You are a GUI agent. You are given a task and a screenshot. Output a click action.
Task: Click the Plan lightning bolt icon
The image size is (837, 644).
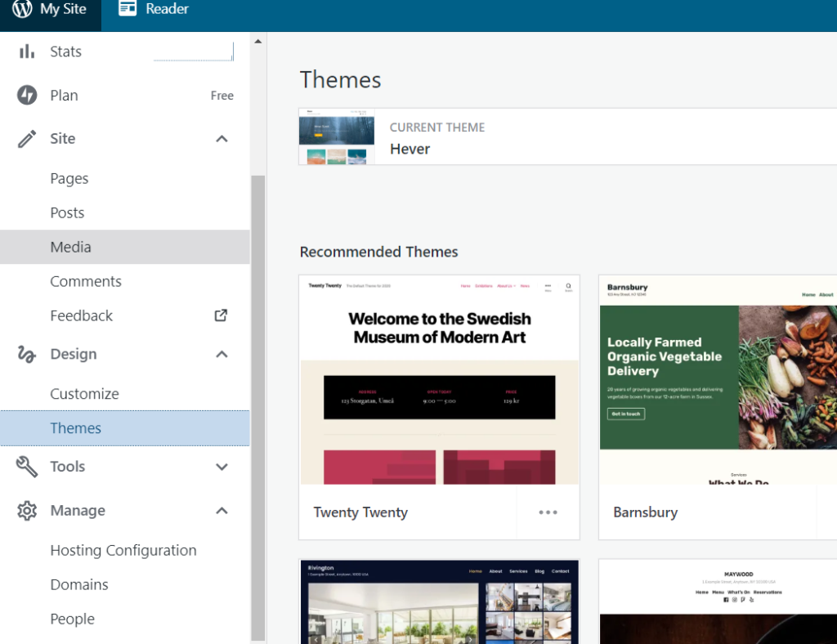[27, 95]
